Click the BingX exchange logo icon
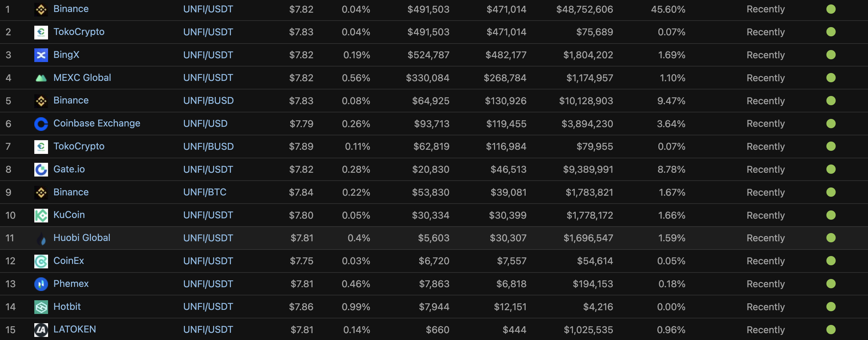 pos(41,55)
